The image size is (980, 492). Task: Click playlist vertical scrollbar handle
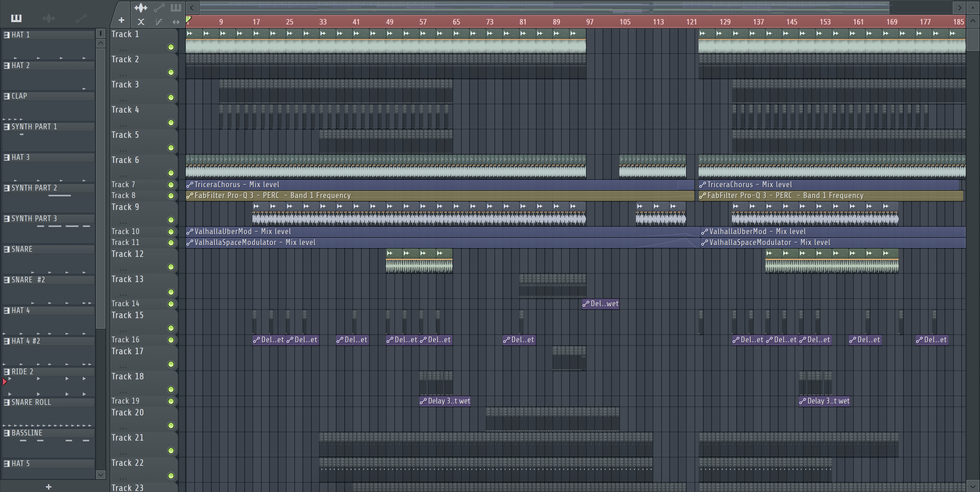coord(973,39)
